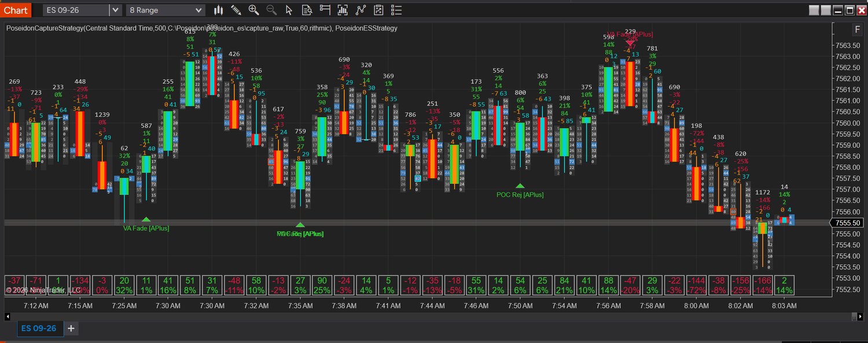The height and width of the screenshot is (343, 868).
Task: Click the -156 -25% delta cell
Action: point(740,285)
